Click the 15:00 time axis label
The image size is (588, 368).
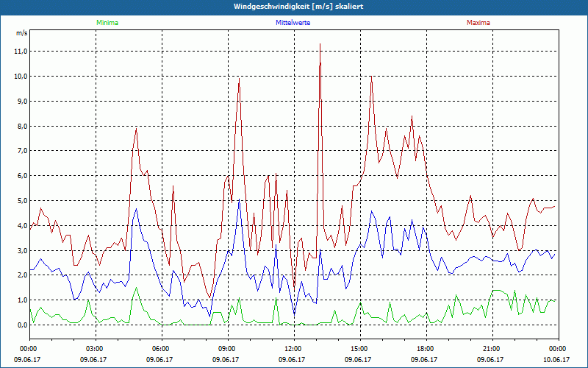click(x=360, y=349)
